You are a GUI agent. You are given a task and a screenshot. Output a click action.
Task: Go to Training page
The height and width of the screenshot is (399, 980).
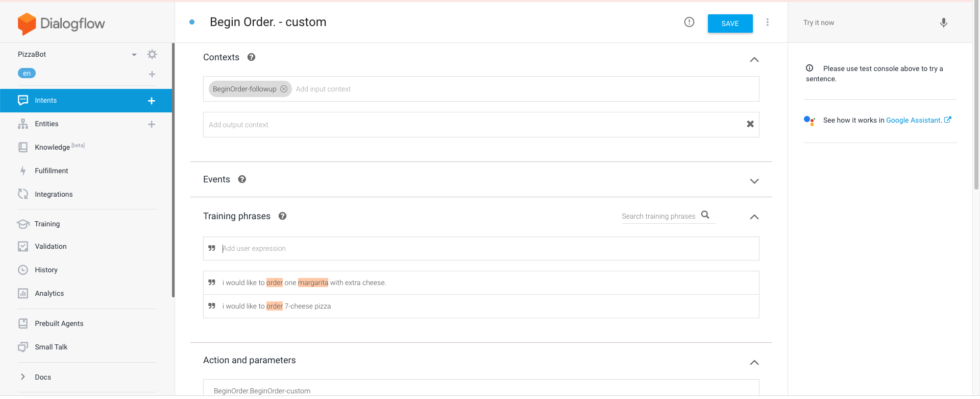pos(47,224)
